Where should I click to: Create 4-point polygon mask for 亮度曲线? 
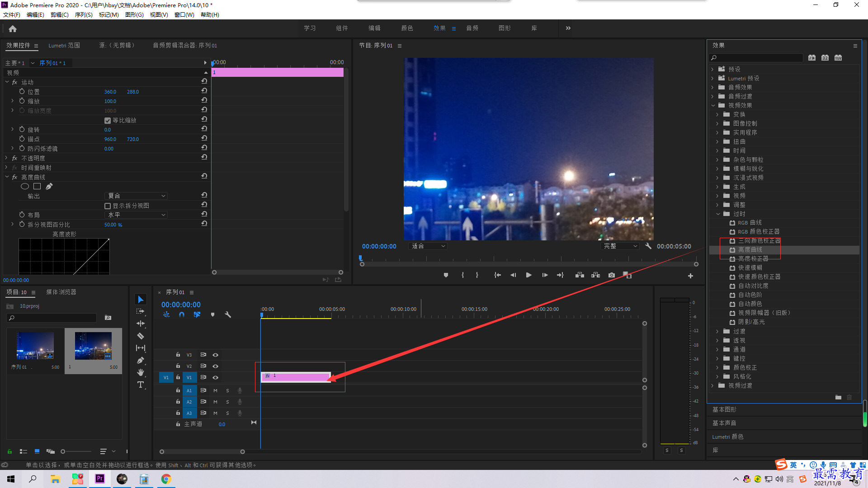pos(37,186)
